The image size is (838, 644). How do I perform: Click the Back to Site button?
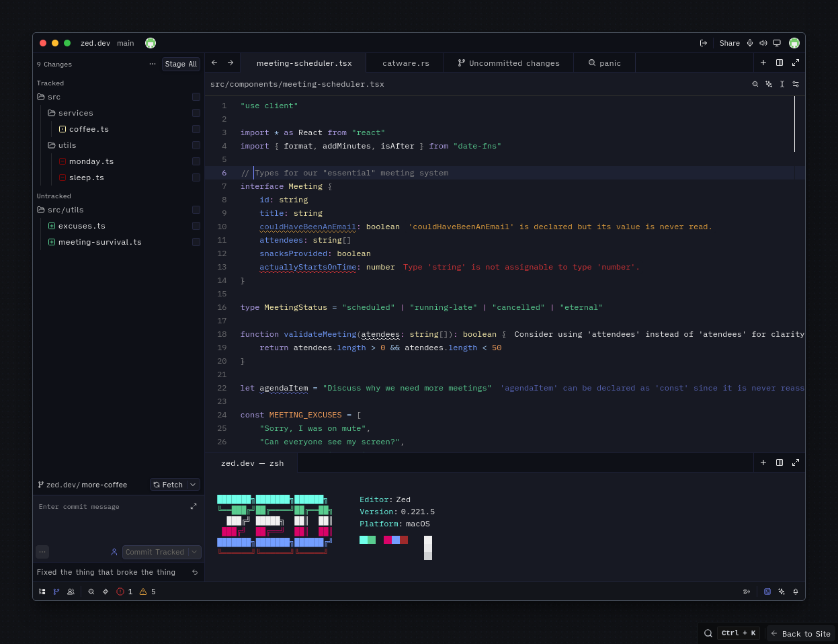pos(800,633)
